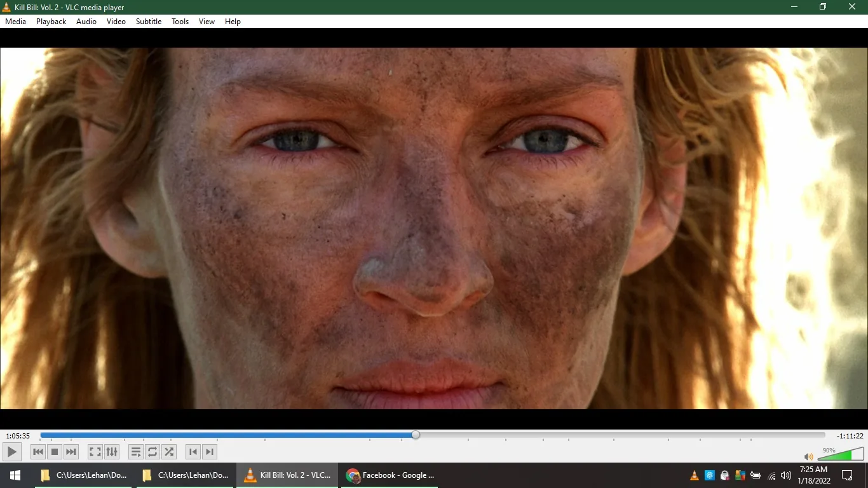Open the Windows Start menu
The image size is (868, 488).
[14, 475]
